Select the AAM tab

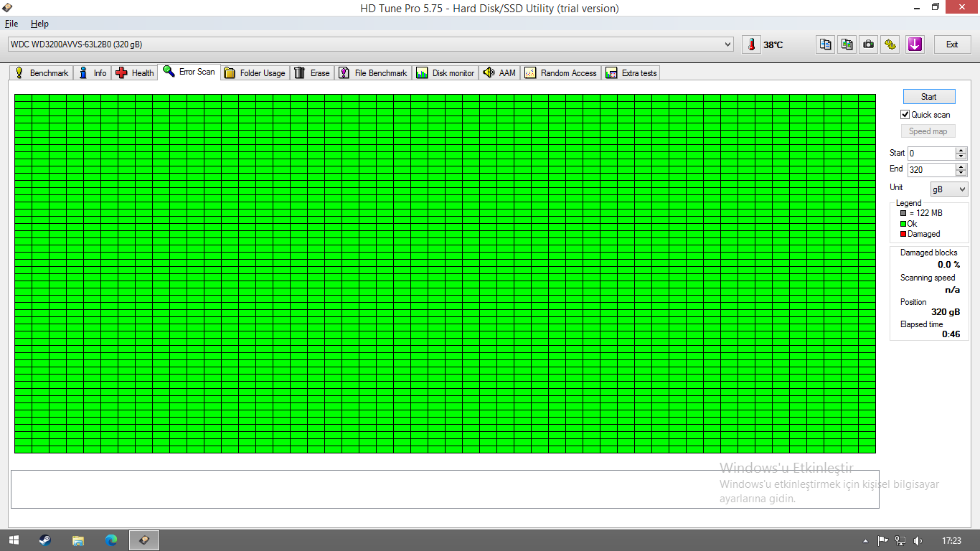click(x=499, y=72)
